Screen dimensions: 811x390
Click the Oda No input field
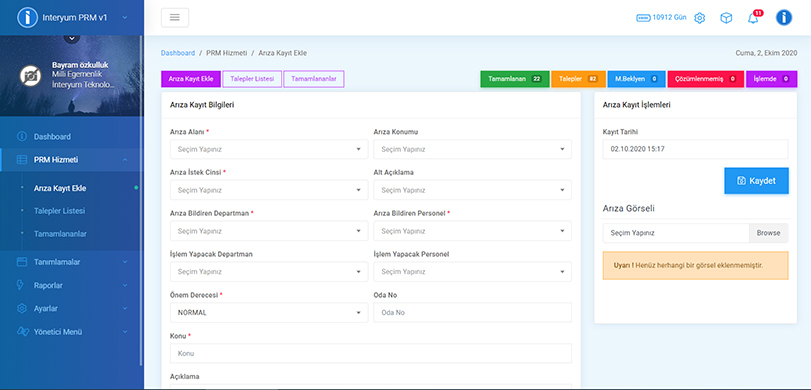pos(473,312)
